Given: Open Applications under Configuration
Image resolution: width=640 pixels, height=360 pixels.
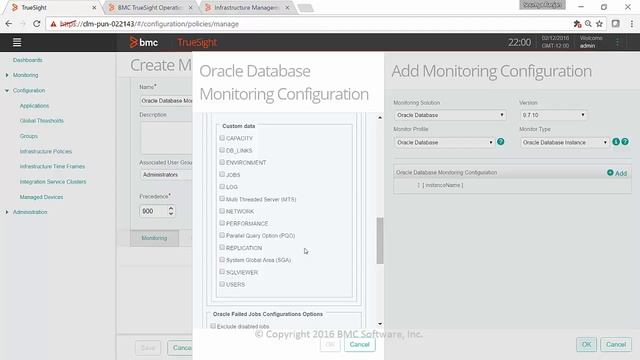Looking at the screenshot, I should 34,106.
